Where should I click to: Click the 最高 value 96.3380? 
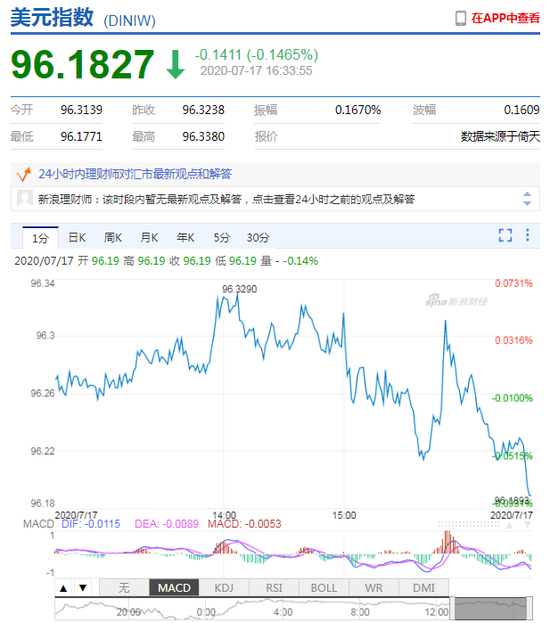pyautogui.click(x=203, y=137)
